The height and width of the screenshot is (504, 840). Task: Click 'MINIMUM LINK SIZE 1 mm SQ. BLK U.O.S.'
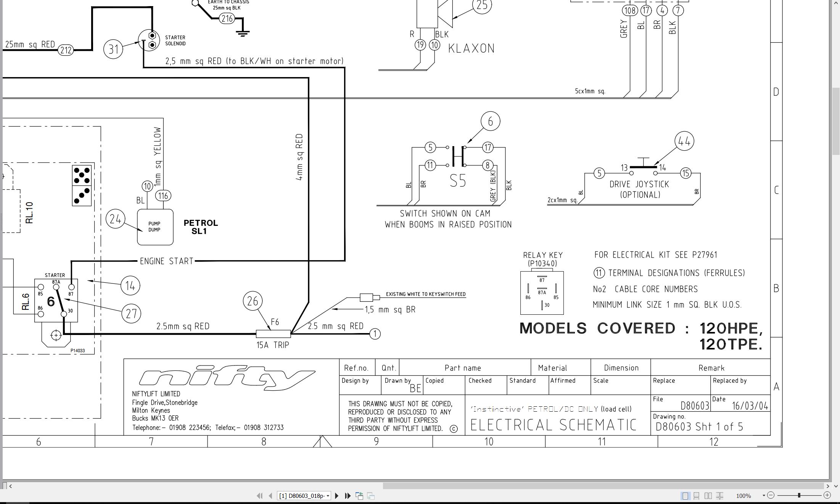pyautogui.click(x=667, y=305)
